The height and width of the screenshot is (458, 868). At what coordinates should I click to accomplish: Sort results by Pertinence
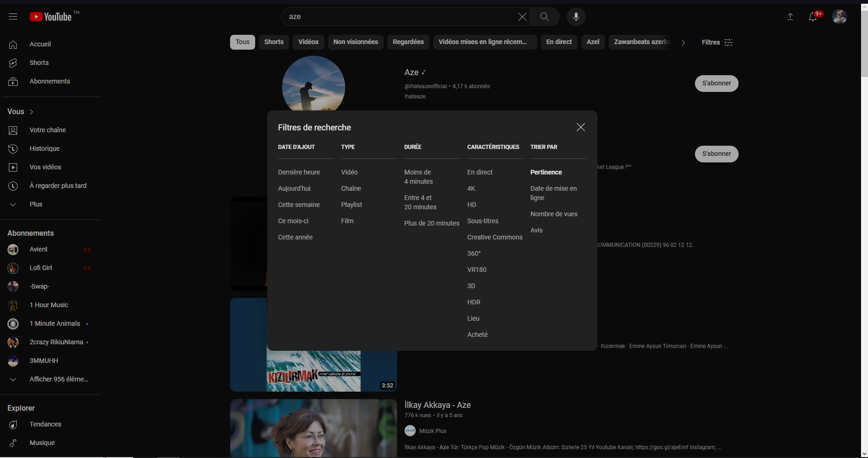tap(546, 172)
